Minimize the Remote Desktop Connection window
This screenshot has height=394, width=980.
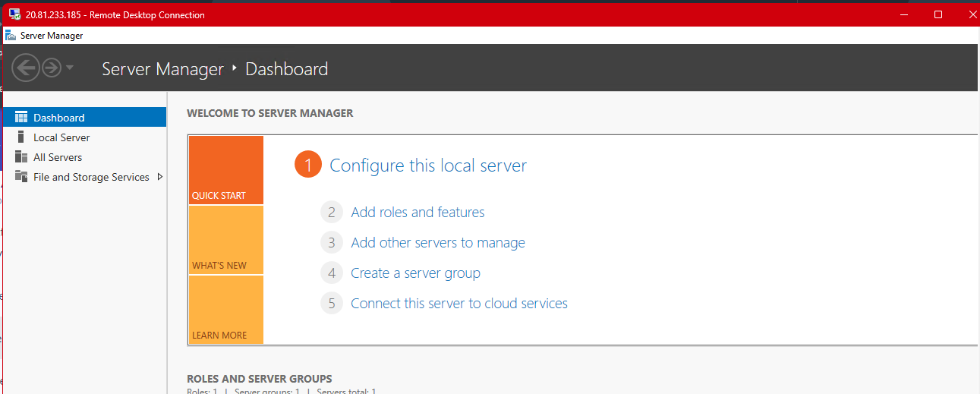pyautogui.click(x=903, y=14)
